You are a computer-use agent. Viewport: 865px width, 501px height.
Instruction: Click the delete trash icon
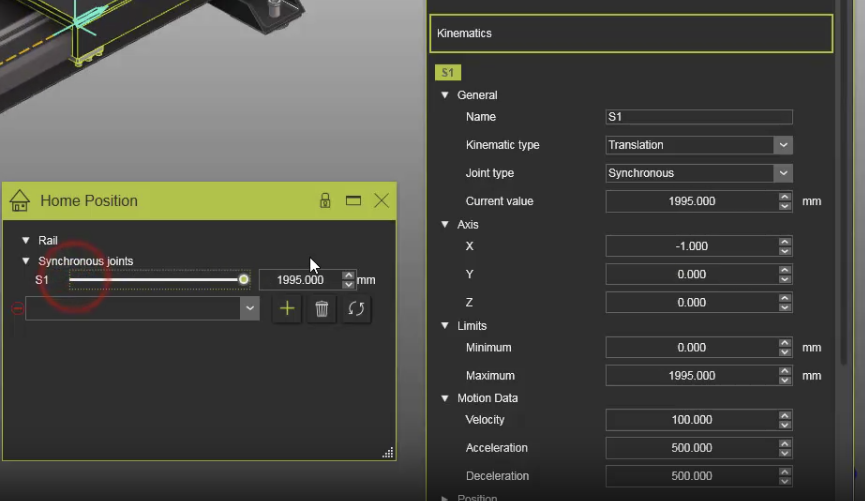coord(321,309)
